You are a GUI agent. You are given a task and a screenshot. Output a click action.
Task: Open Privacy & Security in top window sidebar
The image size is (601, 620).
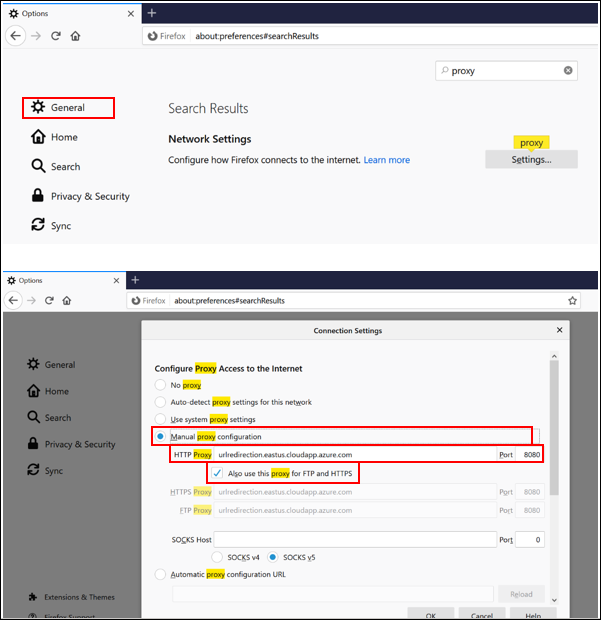click(x=80, y=196)
